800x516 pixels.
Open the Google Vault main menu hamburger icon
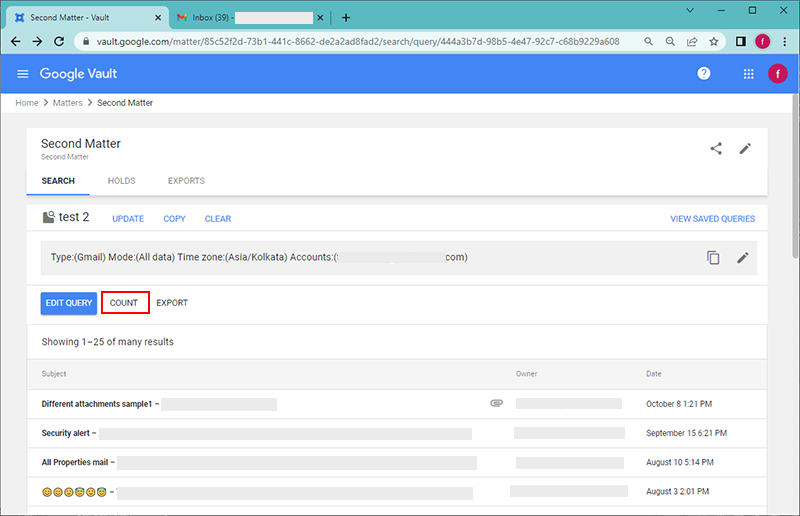[22, 74]
